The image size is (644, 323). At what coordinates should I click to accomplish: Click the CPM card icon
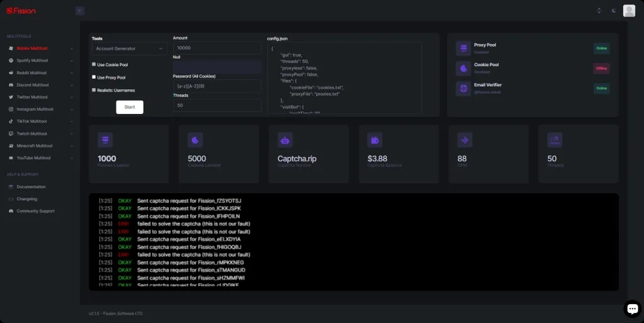coord(465,140)
